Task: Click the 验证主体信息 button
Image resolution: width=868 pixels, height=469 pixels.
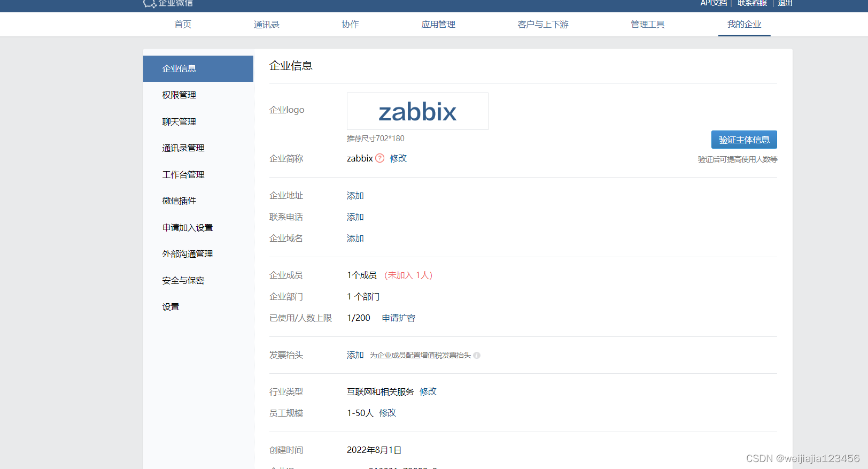Action: 744,140
